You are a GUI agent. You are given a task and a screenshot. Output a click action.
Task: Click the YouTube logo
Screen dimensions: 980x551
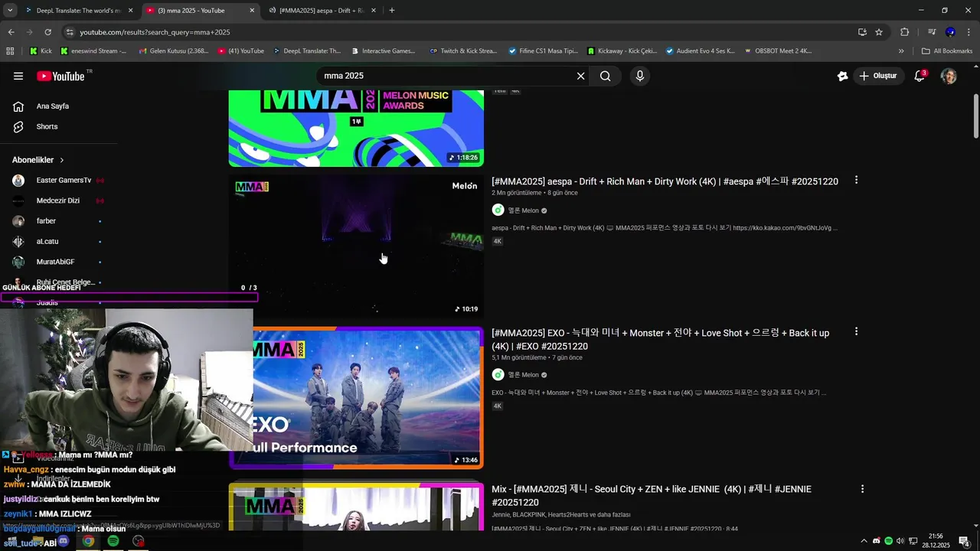pyautogui.click(x=60, y=76)
